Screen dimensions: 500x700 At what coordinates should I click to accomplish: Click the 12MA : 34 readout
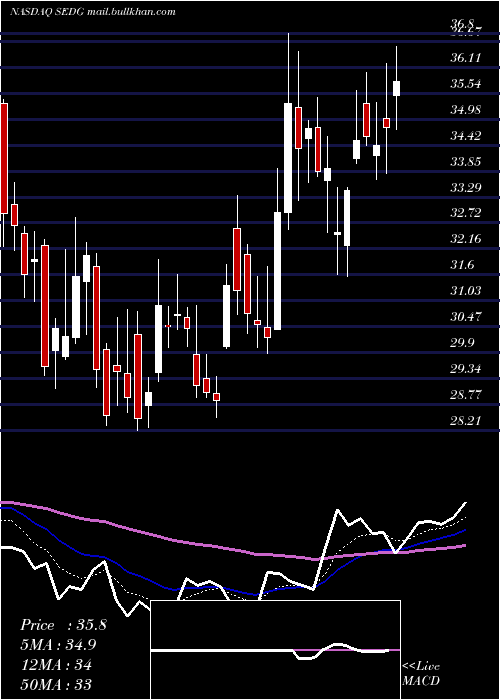click(x=56, y=665)
